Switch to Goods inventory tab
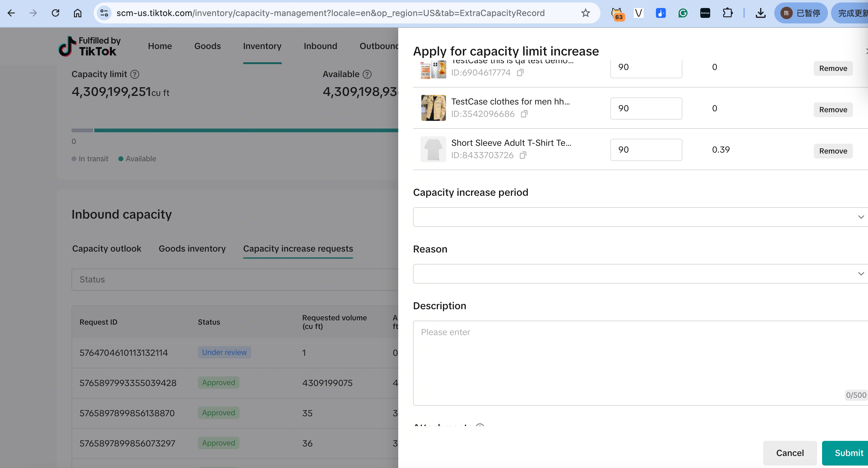Viewport: 868px width, 468px height. click(192, 249)
